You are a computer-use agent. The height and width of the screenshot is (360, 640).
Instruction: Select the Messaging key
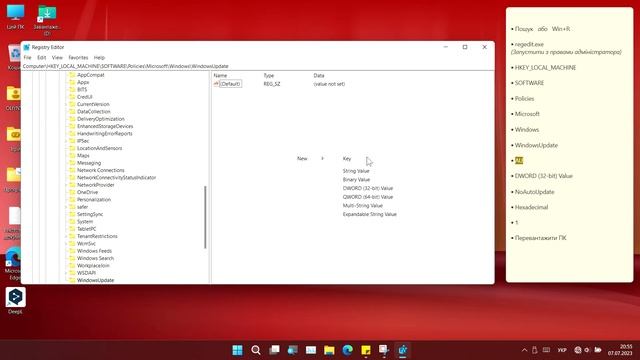tap(89, 163)
